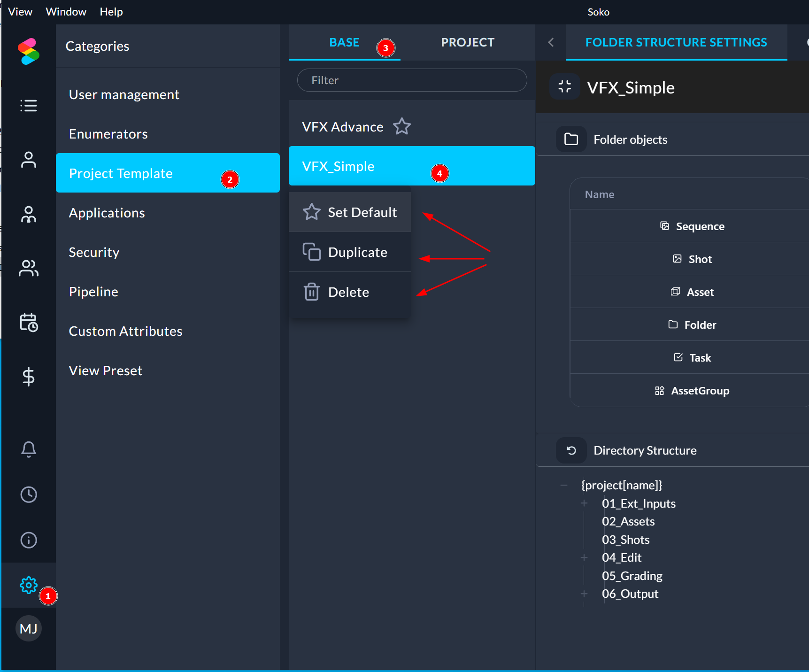This screenshot has height=672, width=809.
Task: Open Applications category
Action: click(x=168, y=213)
